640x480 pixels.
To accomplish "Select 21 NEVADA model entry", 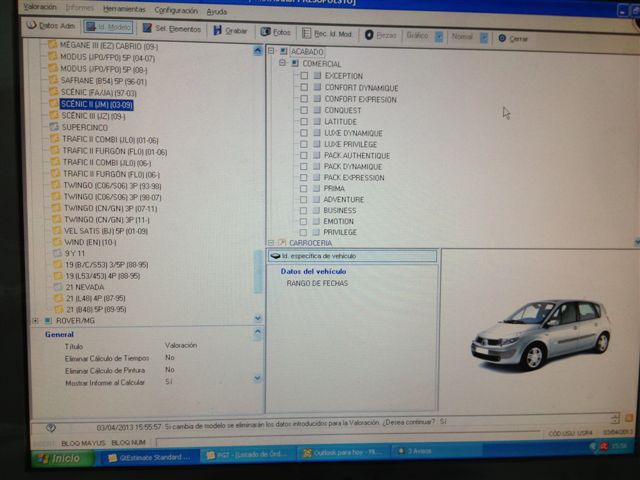I will tap(85, 287).
